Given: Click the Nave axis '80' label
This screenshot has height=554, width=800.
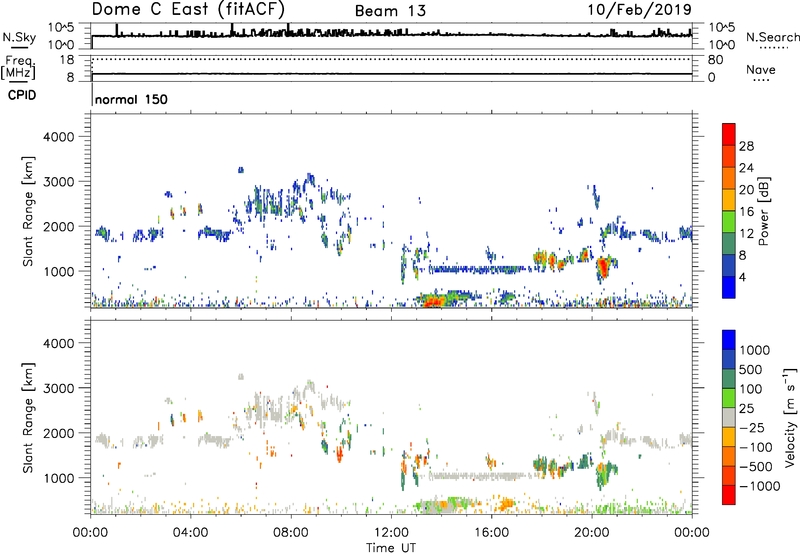Looking at the screenshot, I should tap(715, 60).
